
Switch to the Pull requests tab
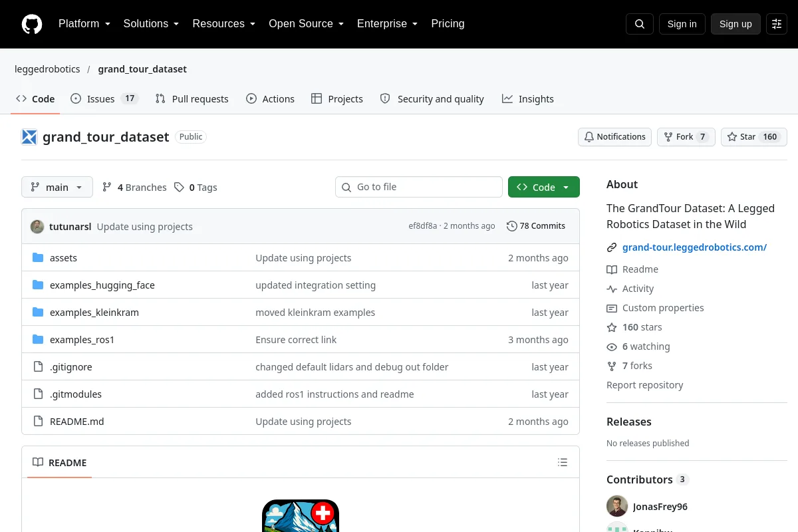pyautogui.click(x=192, y=99)
